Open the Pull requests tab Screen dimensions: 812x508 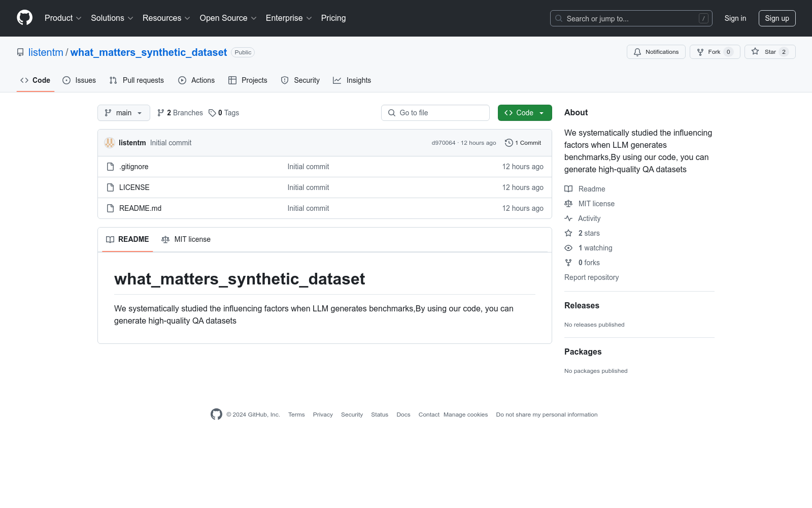[x=137, y=80]
